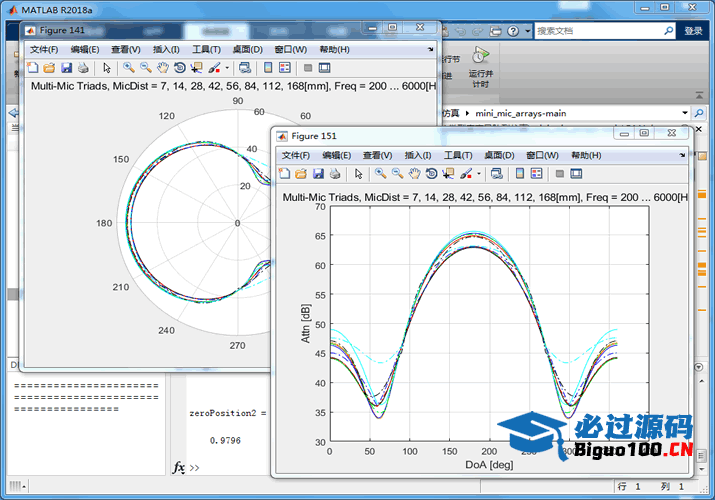
Task: Open 编辑(E) menu in Figure 141
Action: (x=85, y=49)
